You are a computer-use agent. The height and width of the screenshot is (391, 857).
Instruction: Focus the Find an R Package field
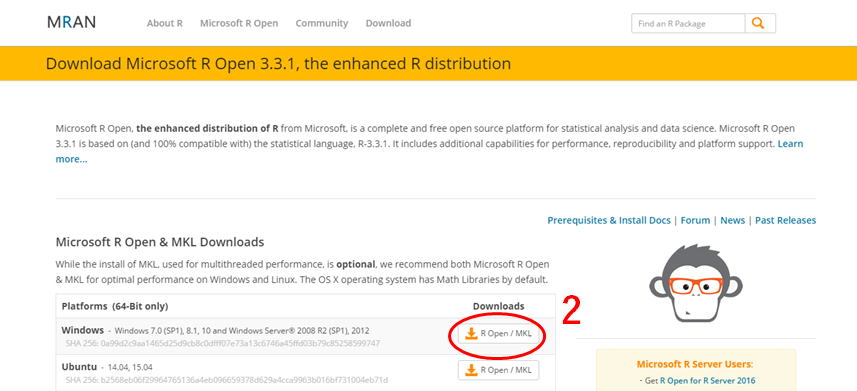(688, 24)
